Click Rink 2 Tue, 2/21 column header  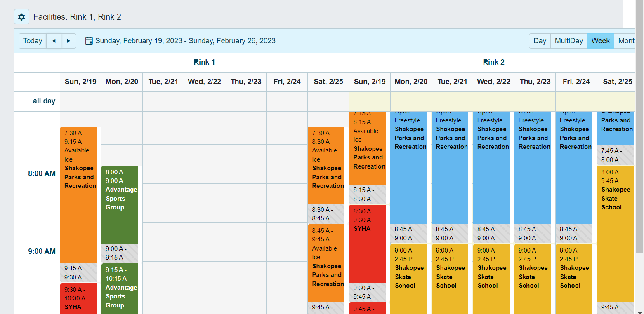(452, 82)
